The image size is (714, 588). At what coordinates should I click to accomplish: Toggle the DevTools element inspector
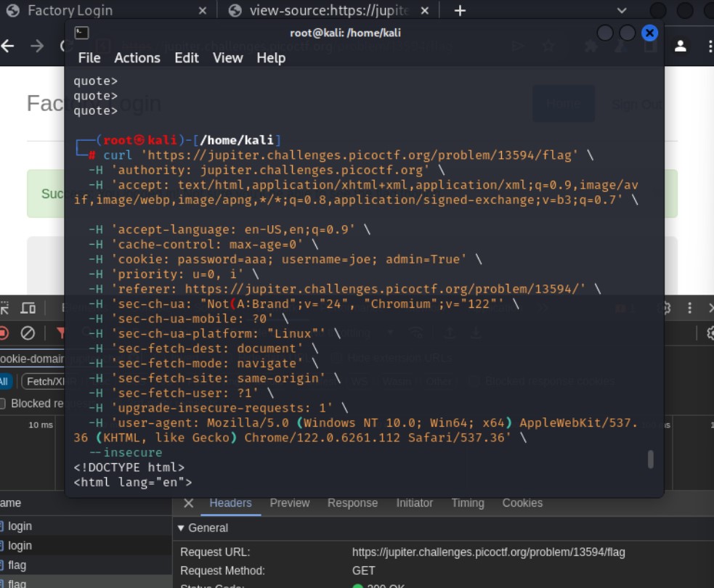tap(4, 308)
